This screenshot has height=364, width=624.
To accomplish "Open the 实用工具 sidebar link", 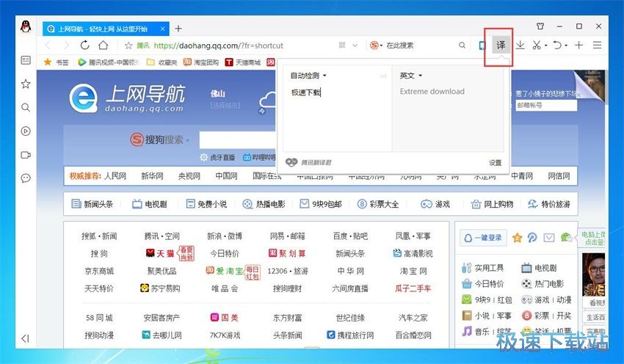I will coord(482,268).
